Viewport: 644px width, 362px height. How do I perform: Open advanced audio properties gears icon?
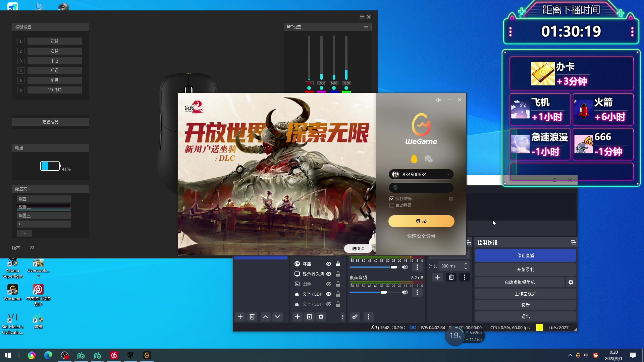pos(355,317)
